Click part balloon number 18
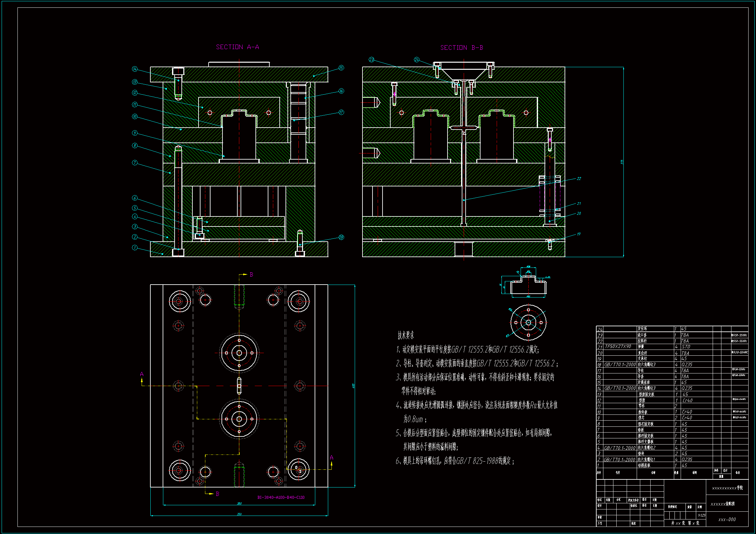The image size is (756, 534). [x=341, y=237]
